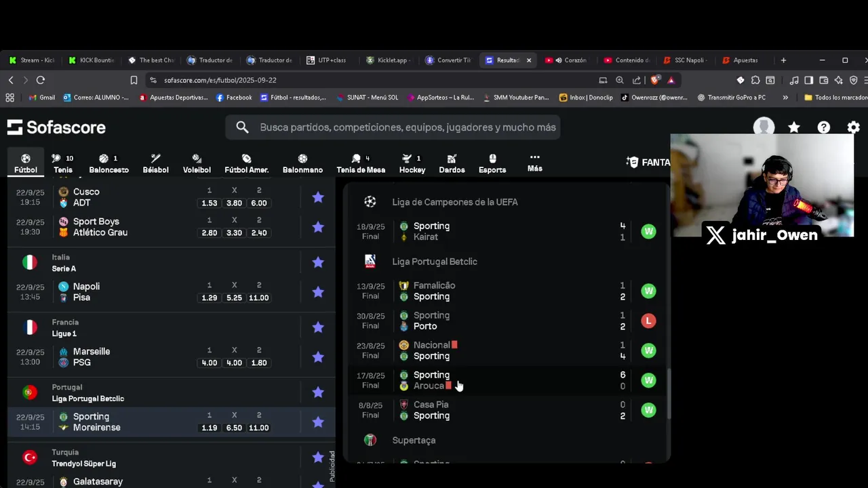Toggle favorite star for Sport Boys match
Image resolution: width=868 pixels, height=488 pixels.
click(318, 227)
